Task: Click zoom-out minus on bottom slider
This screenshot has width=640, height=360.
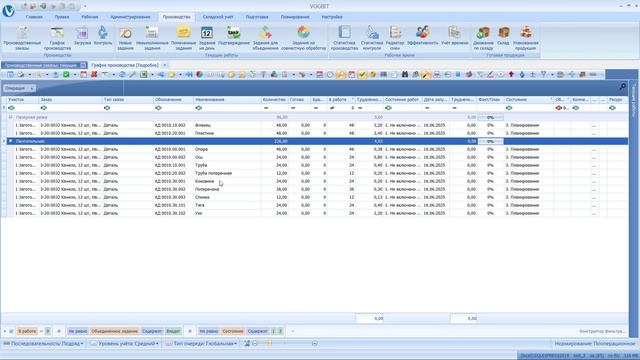Action: [x=255, y=344]
